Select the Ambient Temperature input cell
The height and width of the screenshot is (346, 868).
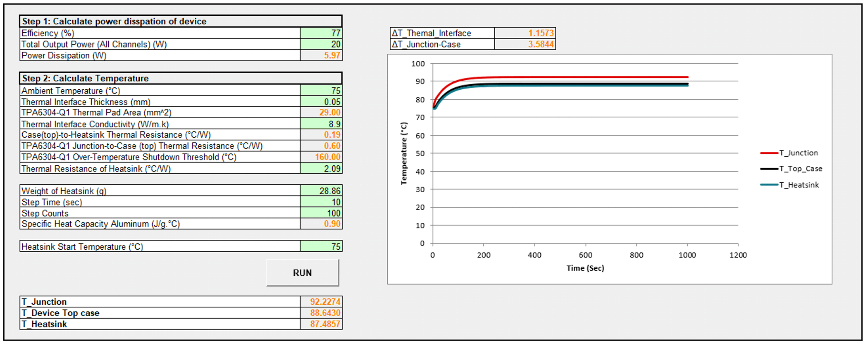click(321, 91)
